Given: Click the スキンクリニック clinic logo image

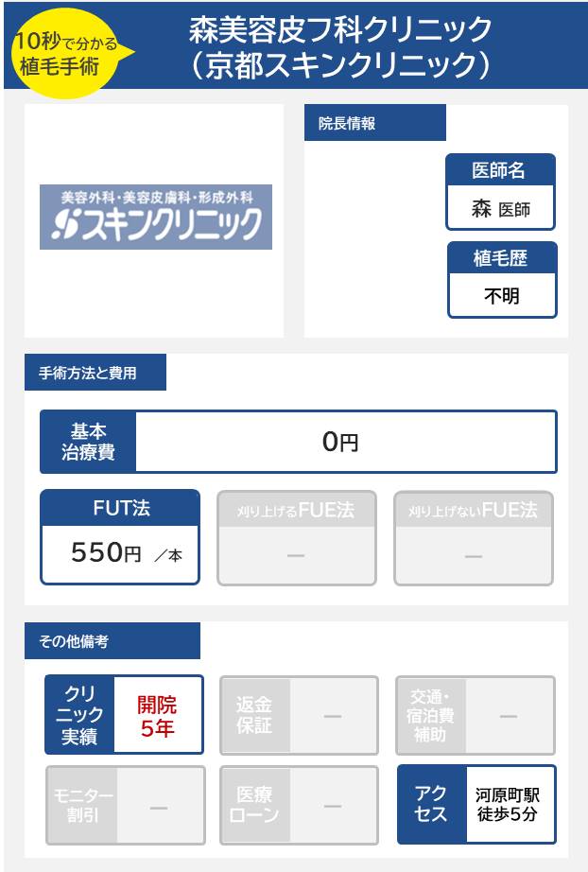Looking at the screenshot, I should click(156, 217).
